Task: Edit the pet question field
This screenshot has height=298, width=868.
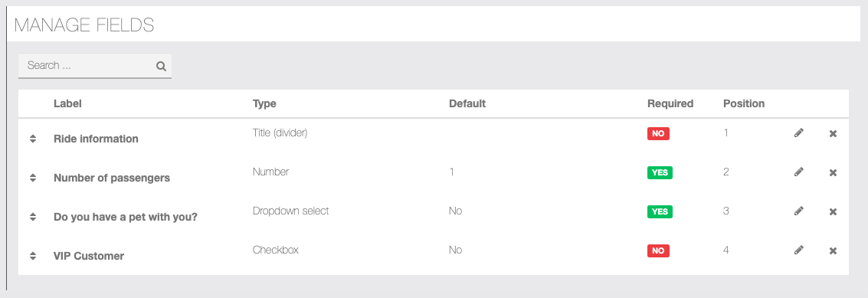Action: point(798,211)
